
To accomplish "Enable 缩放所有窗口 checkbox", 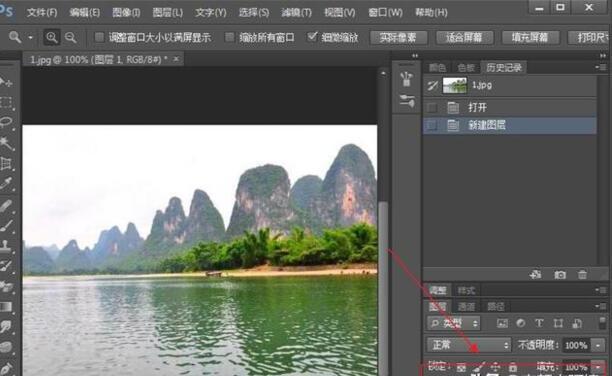I will click(x=230, y=37).
